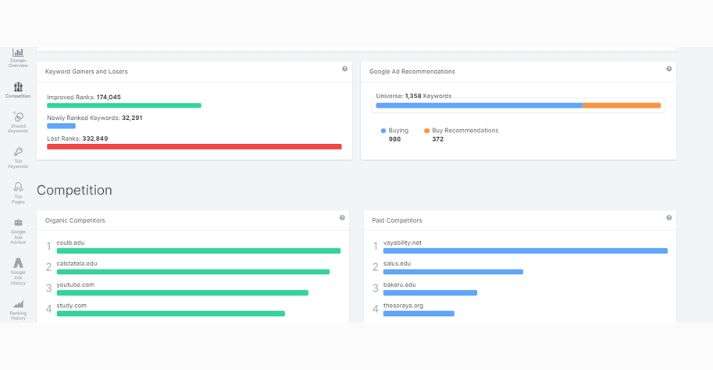The image size is (713, 370).
Task: Click the Buy Recommendations count 372
Action: point(437,139)
